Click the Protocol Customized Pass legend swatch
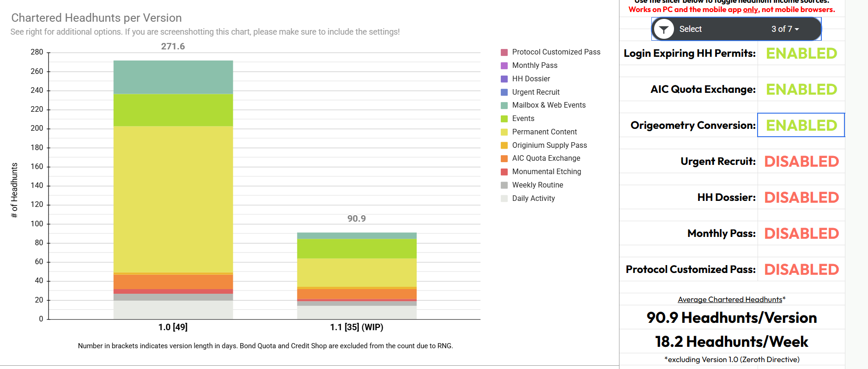The height and width of the screenshot is (369, 868). [x=504, y=53]
